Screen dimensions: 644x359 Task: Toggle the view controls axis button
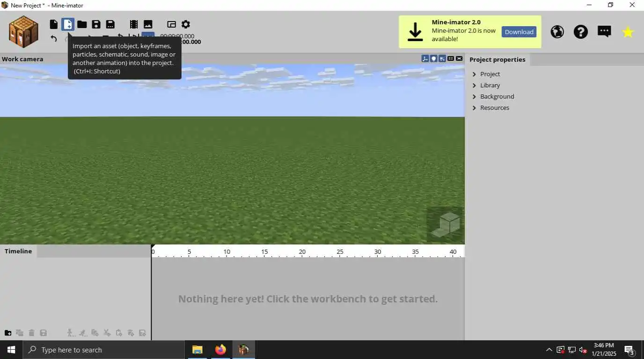pos(425,58)
